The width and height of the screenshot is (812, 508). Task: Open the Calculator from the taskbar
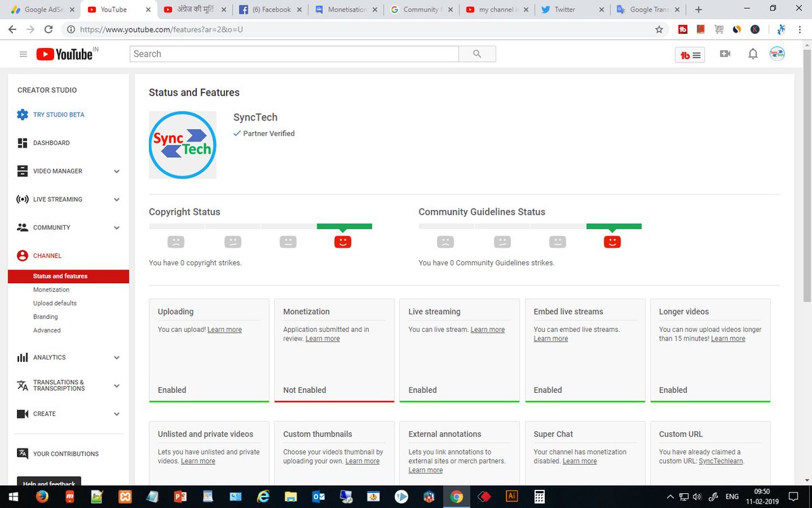click(x=539, y=496)
